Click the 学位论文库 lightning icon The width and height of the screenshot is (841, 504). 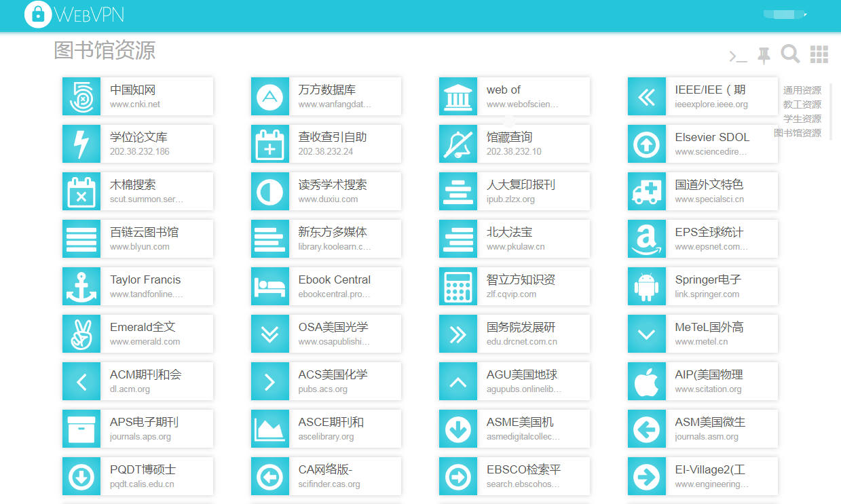point(81,144)
